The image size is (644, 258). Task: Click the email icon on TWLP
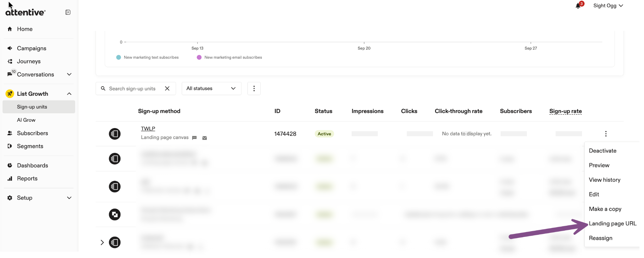[x=204, y=138]
